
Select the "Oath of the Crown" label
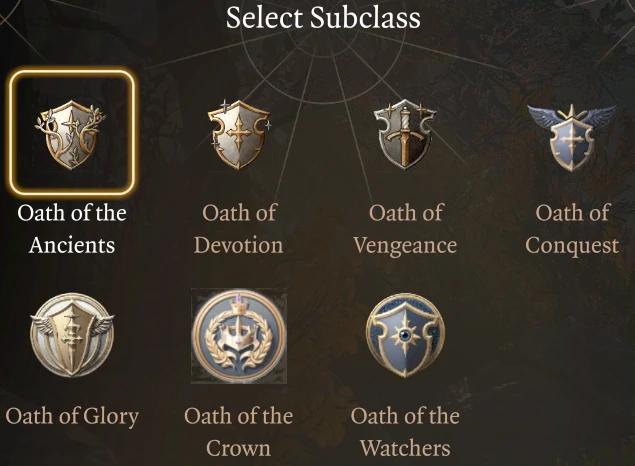click(239, 431)
